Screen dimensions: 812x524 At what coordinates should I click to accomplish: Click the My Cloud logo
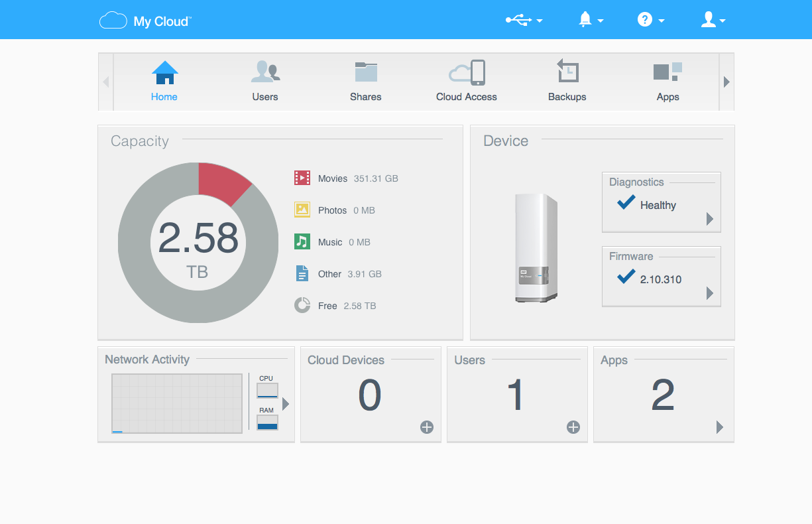(x=145, y=21)
